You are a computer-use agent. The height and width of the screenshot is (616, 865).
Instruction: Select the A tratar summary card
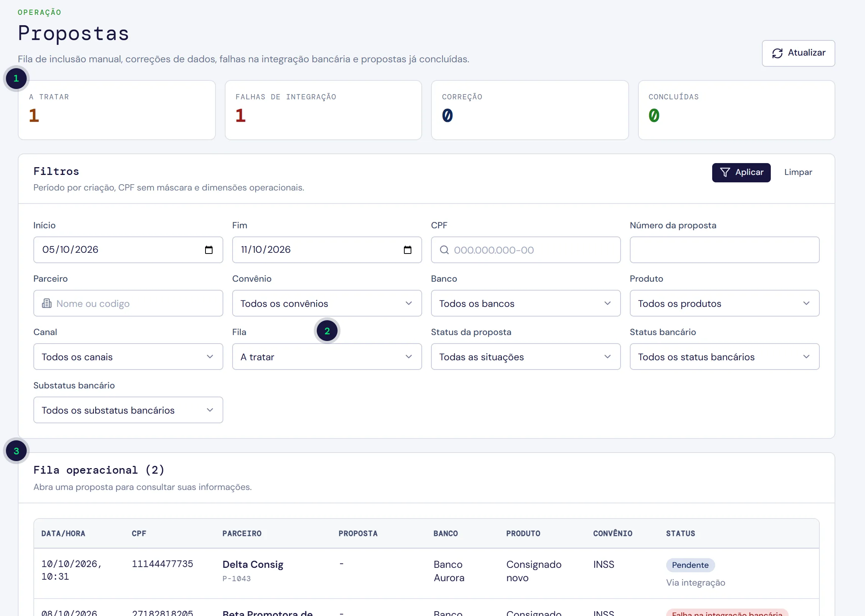coord(117,110)
